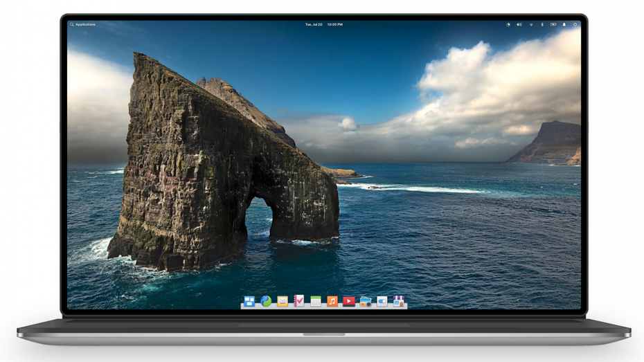Open the Night Light brightness indicator
Image resolution: width=644 pixels, height=362 pixels.
click(508, 24)
